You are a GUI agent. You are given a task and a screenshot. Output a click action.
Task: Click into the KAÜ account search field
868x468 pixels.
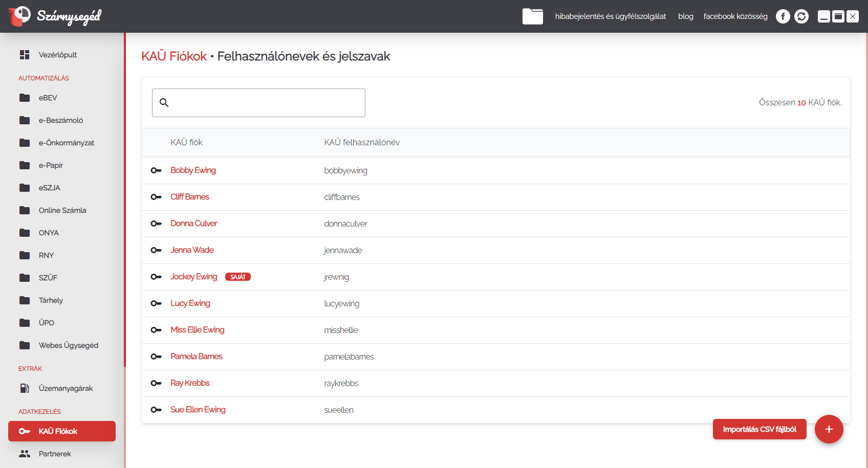pos(266,103)
